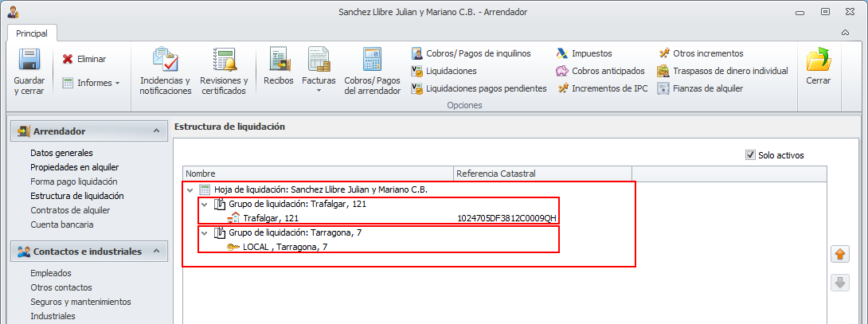
Task: Open Cobros/Pagos del arrendador calculator
Action: click(372, 72)
